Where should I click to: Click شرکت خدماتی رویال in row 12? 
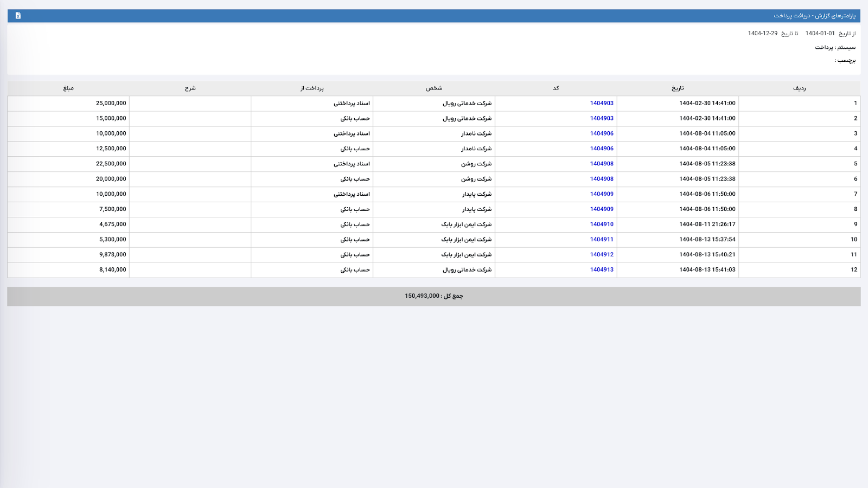(467, 270)
